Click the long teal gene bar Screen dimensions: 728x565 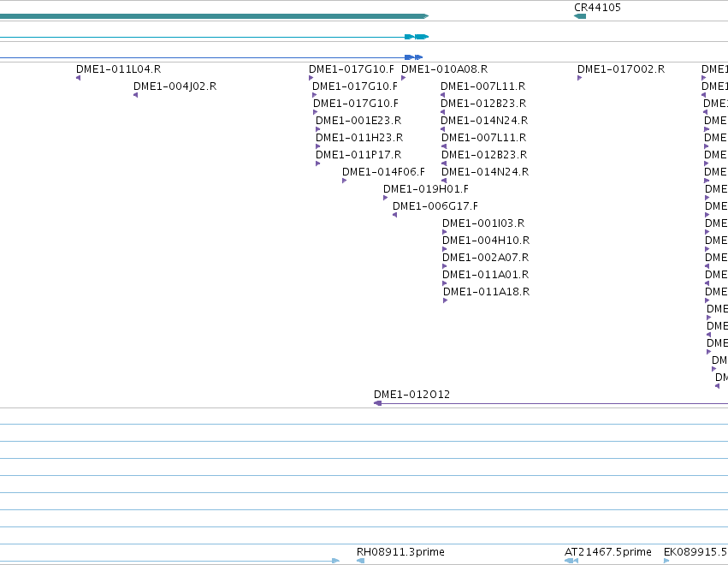[x=214, y=16]
